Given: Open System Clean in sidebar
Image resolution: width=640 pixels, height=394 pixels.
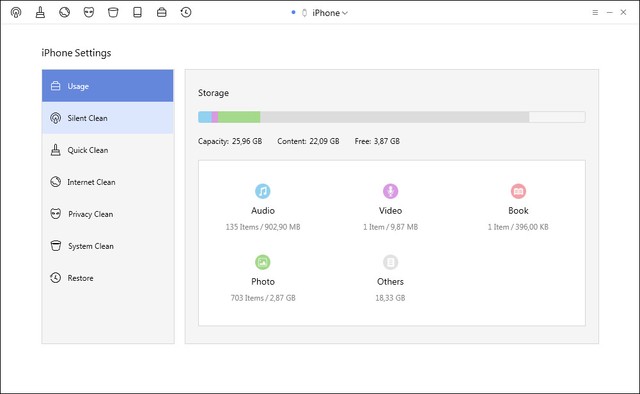Looking at the screenshot, I should pos(108,246).
